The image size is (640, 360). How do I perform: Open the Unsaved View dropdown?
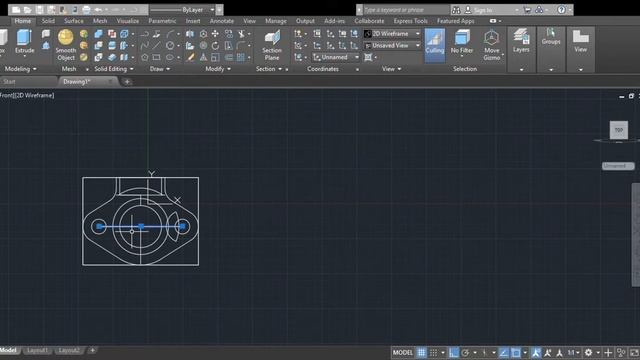(x=392, y=46)
